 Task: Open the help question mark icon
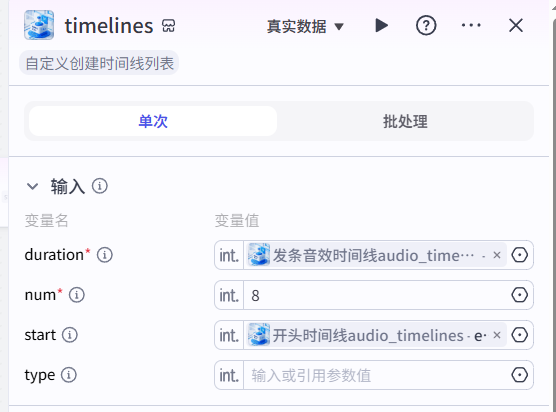426,26
